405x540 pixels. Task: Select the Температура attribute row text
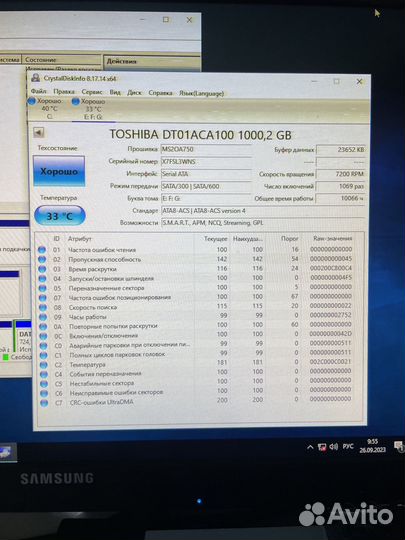(87, 364)
